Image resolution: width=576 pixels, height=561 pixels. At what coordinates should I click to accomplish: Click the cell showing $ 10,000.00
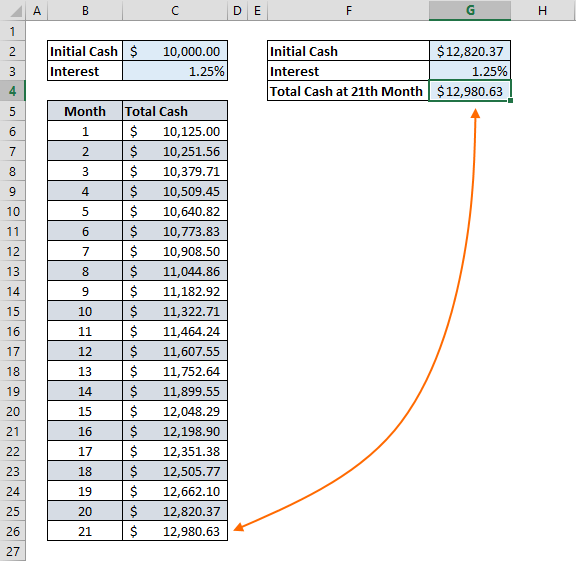tap(175, 51)
